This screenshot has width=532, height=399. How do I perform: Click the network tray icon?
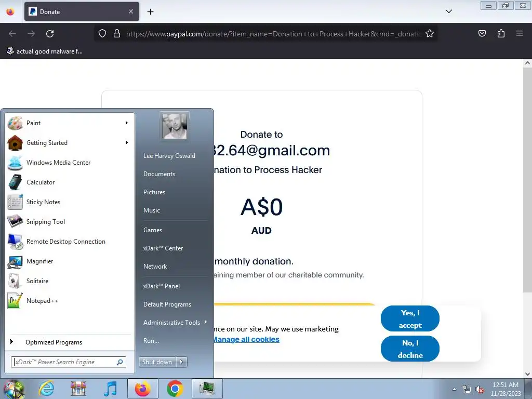(x=467, y=390)
